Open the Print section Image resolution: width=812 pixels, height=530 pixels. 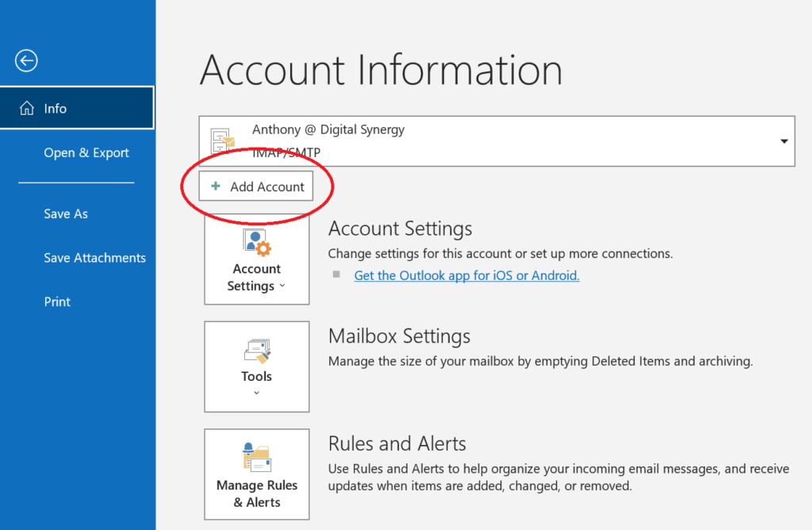tap(57, 301)
